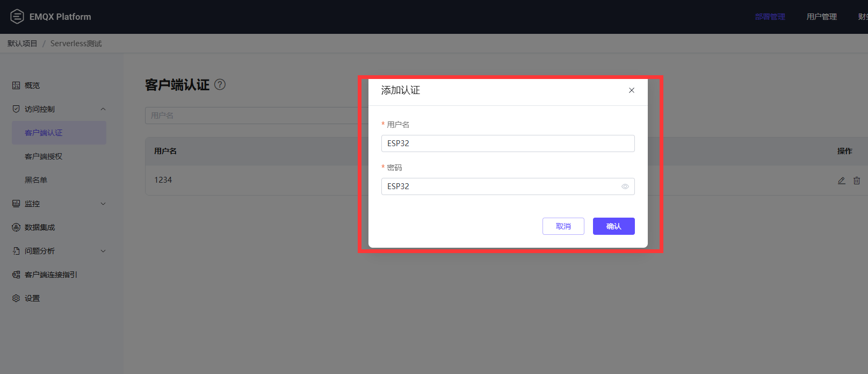Open 客户端连接指引 in the sidebar
Screen dimensions: 868x374
point(51,275)
